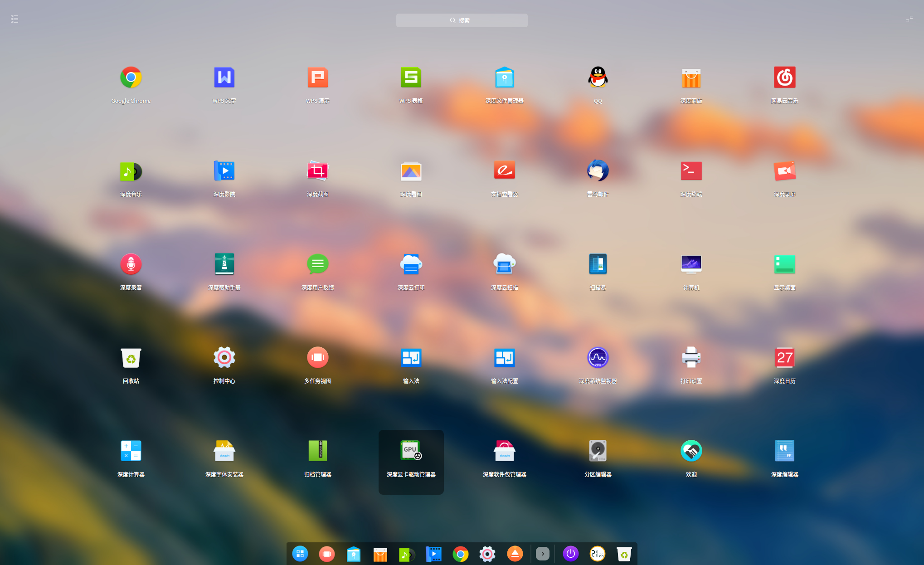Open Google Chrome from the launcher grid
Image resolution: width=924 pixels, height=565 pixels.
click(x=131, y=78)
